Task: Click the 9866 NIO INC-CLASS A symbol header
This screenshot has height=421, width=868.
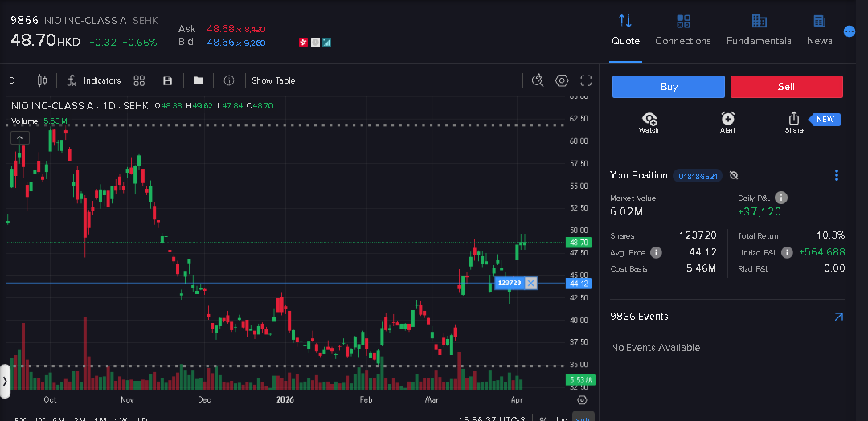Action: click(x=84, y=20)
